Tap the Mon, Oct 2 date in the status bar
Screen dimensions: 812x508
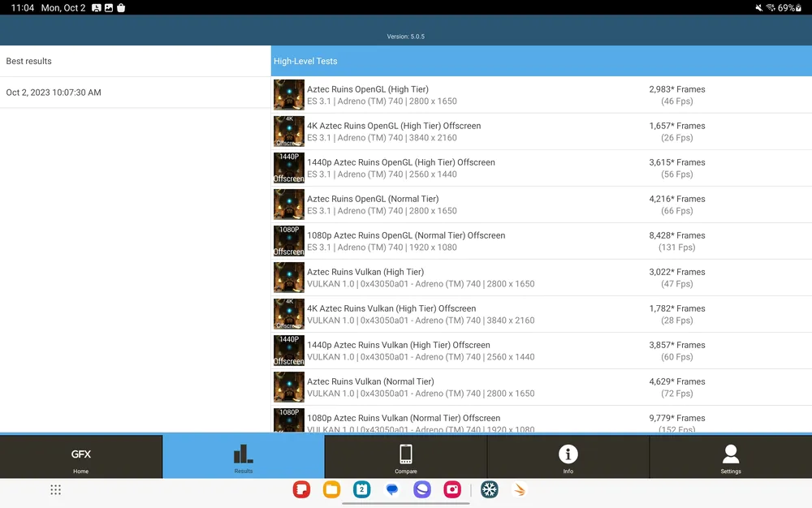[63, 8]
